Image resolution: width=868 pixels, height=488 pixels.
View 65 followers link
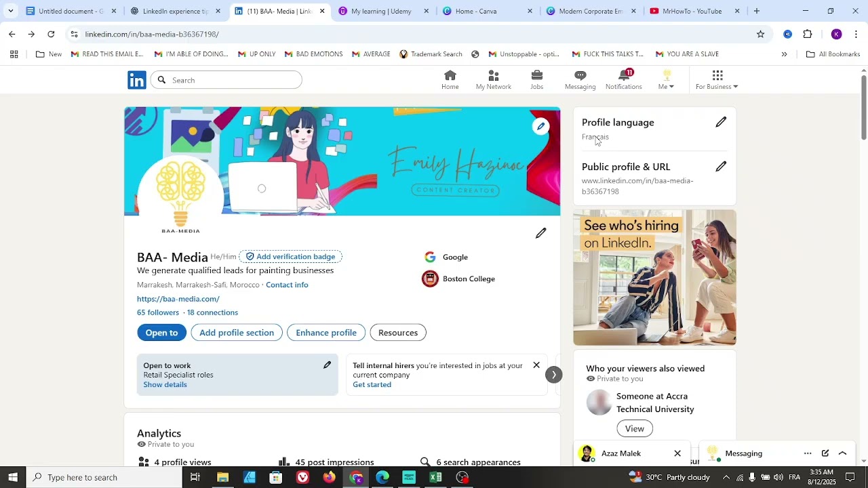(x=158, y=312)
